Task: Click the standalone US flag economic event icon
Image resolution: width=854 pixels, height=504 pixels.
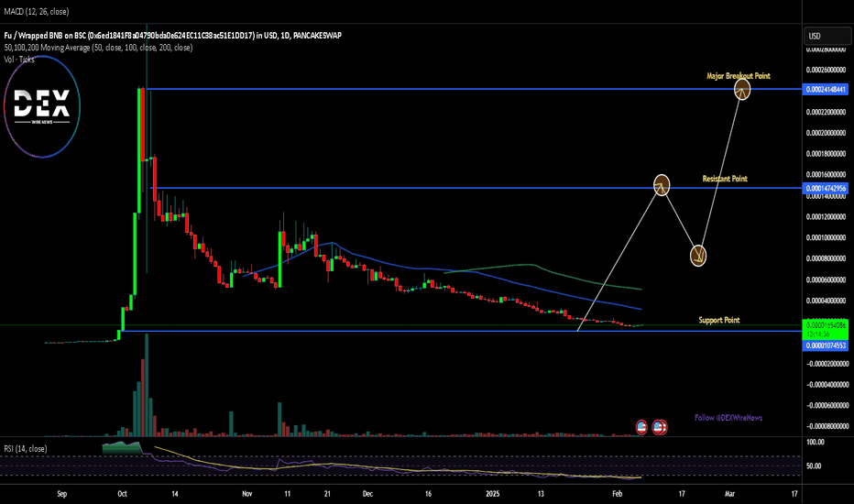Action: [641, 427]
